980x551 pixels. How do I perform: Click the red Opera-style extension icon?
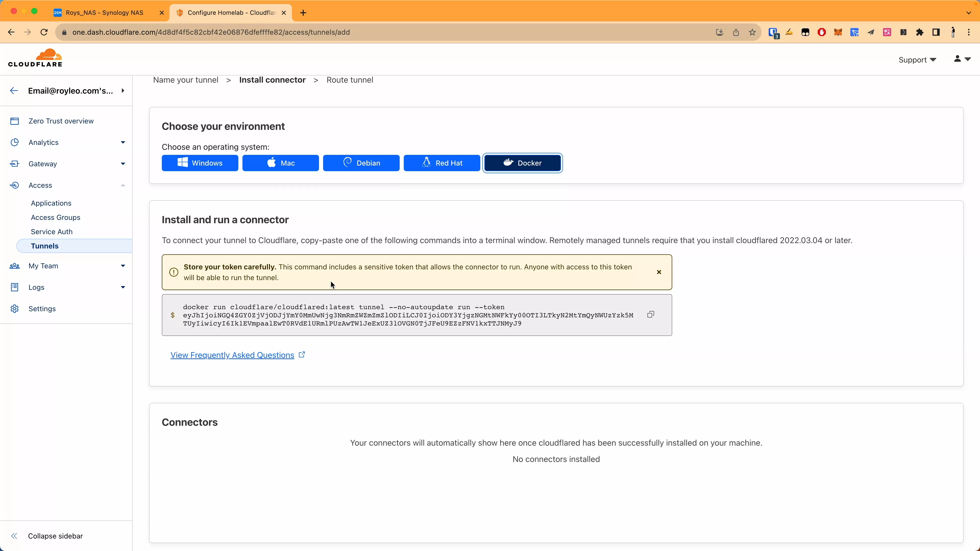(821, 32)
